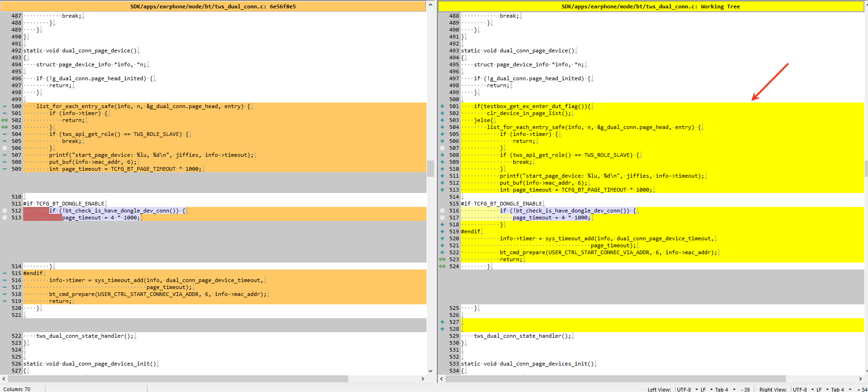The image size is (868, 392).
Task: Click the added-line plus marker at right line 528
Action: point(442,329)
